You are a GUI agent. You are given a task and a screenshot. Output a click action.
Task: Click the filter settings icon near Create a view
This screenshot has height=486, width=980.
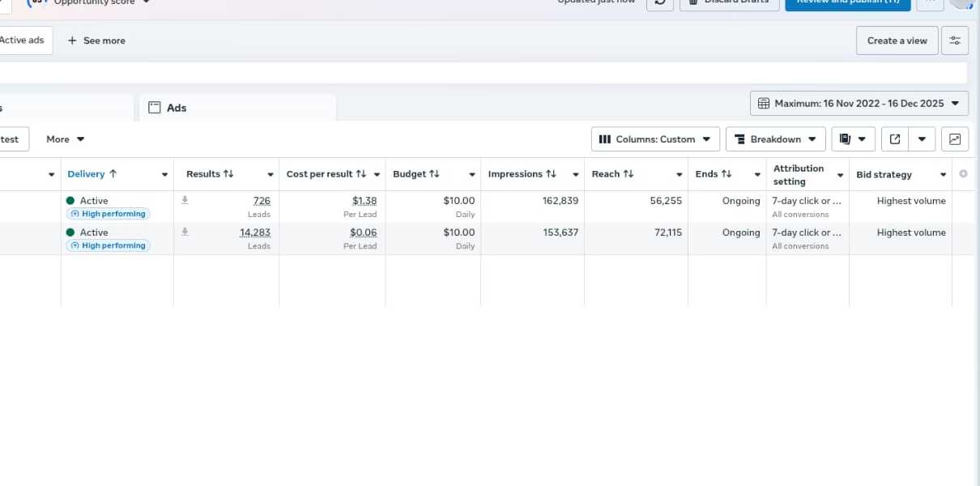click(955, 40)
